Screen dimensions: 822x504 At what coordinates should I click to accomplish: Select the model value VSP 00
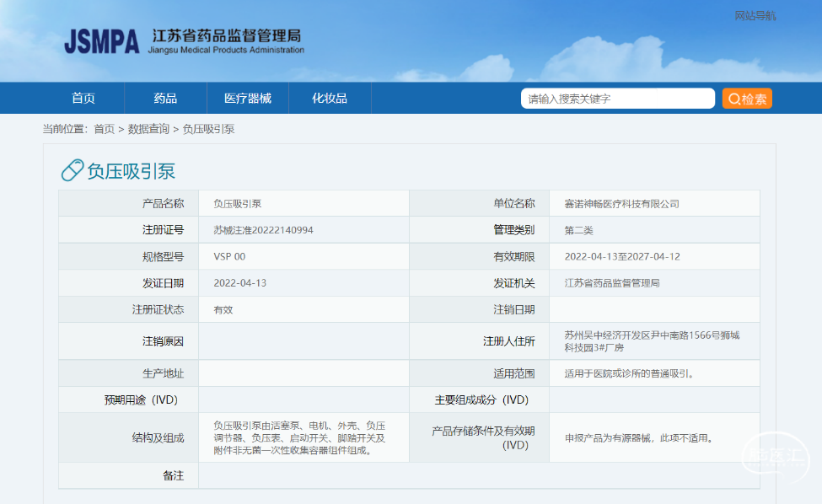click(x=229, y=257)
